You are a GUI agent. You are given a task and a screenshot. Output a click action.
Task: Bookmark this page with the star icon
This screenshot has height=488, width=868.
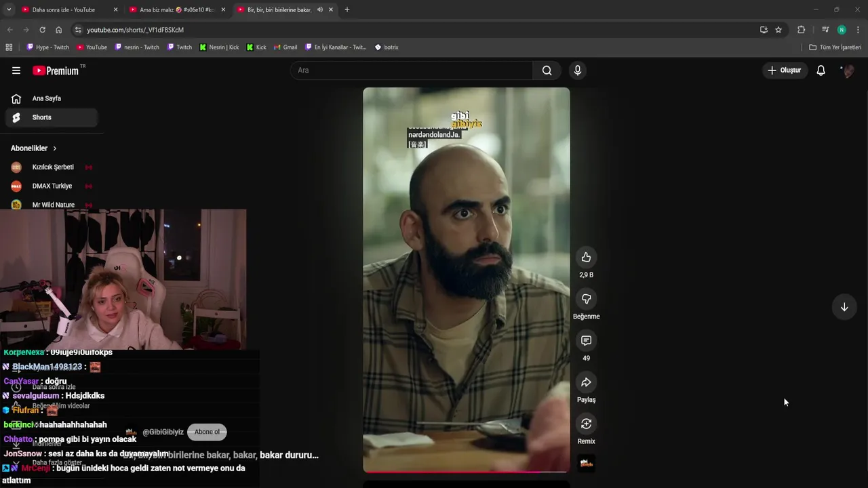click(x=778, y=30)
